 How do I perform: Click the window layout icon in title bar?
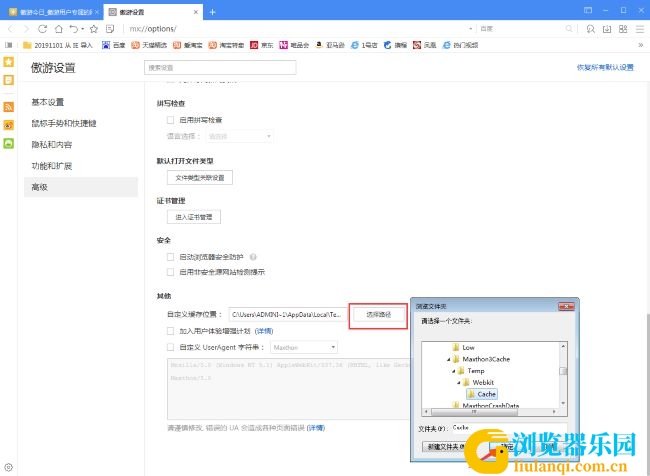[588, 10]
